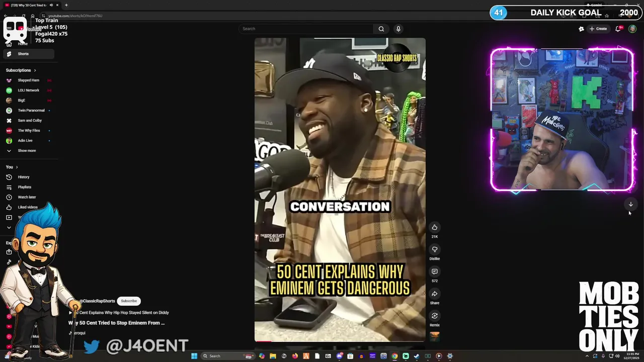The image size is (644, 362).
Task: Open Firefox from the taskbar
Action: [x=295, y=356]
